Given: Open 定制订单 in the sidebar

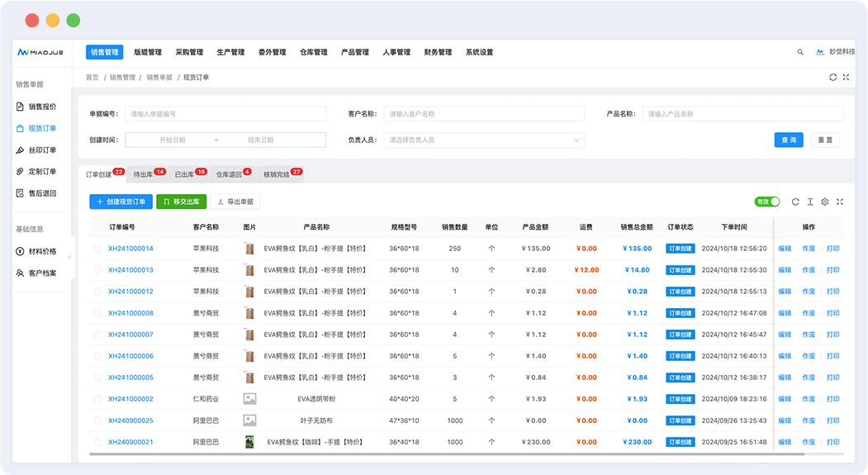Looking at the screenshot, I should pos(36,172).
